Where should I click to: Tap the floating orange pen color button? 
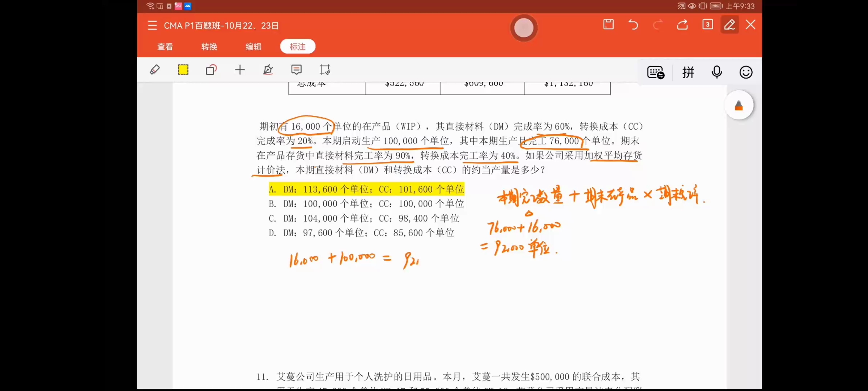(x=739, y=105)
